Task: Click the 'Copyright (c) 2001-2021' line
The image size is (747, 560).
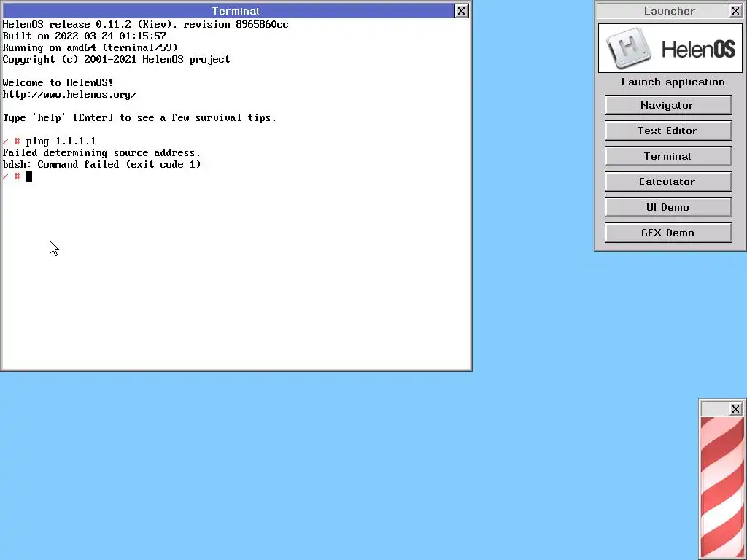Action: (116, 59)
